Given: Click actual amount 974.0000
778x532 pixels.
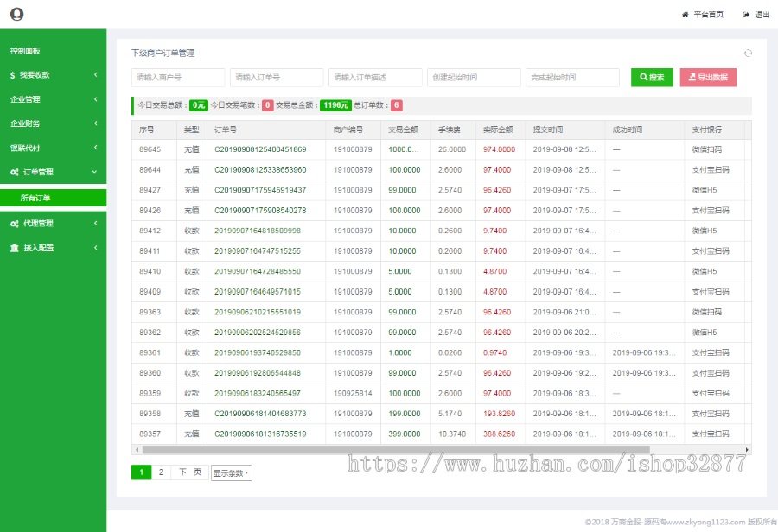Looking at the screenshot, I should (x=499, y=149).
